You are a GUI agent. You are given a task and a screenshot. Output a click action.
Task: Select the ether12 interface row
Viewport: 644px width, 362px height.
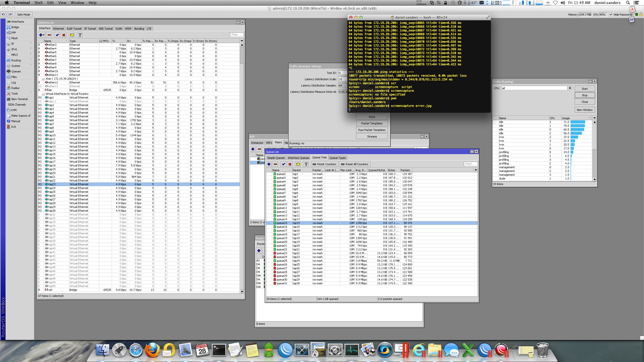pyautogui.click(x=139, y=82)
